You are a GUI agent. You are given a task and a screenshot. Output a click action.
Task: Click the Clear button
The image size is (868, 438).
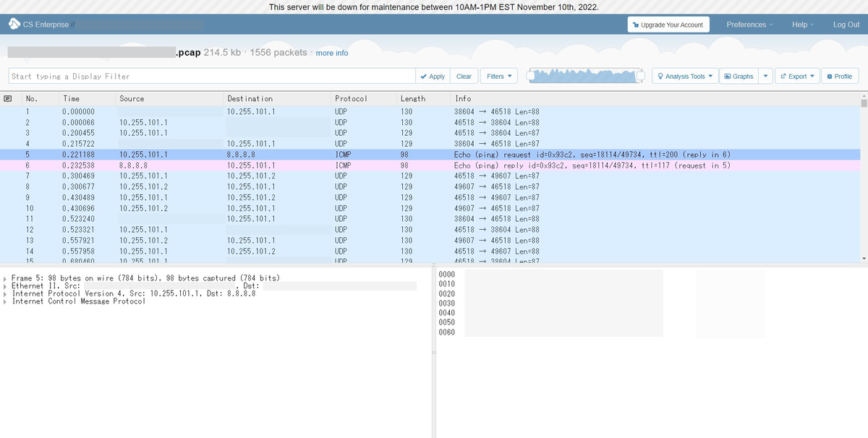(464, 75)
